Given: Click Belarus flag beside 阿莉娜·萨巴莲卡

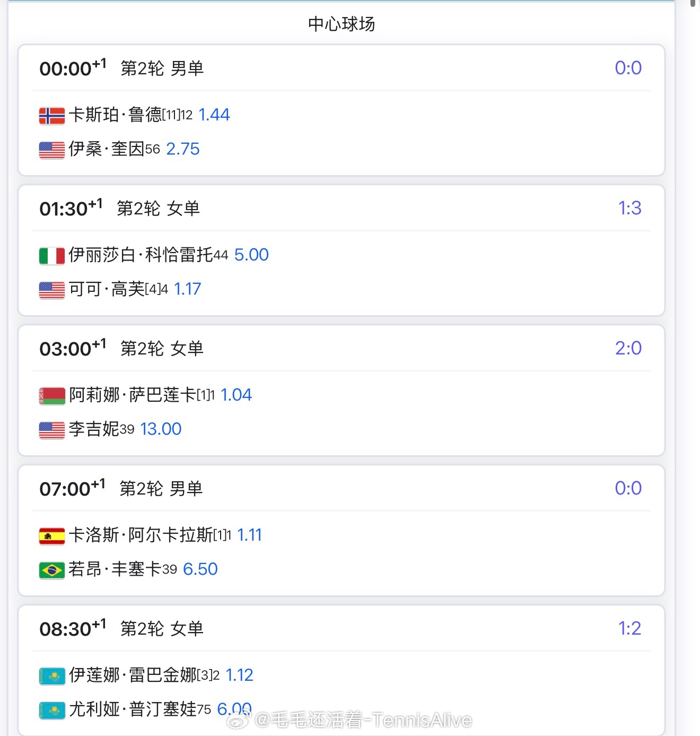Looking at the screenshot, I should click(x=51, y=396).
